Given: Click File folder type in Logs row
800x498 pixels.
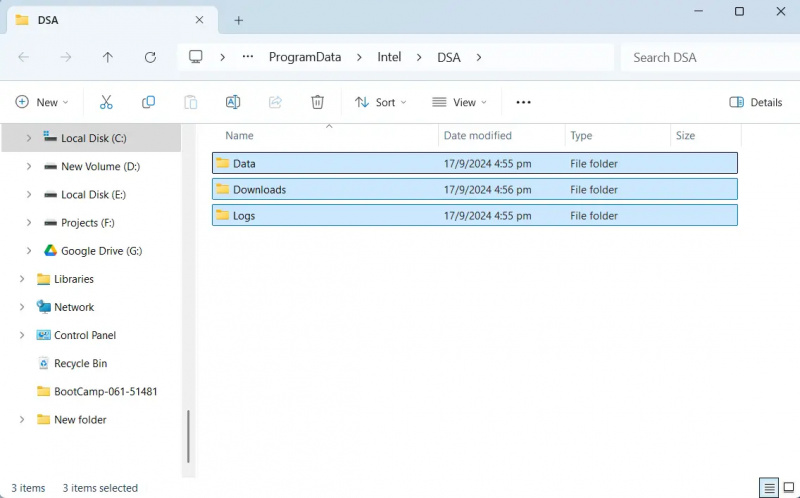Looking at the screenshot, I should click(x=594, y=215).
